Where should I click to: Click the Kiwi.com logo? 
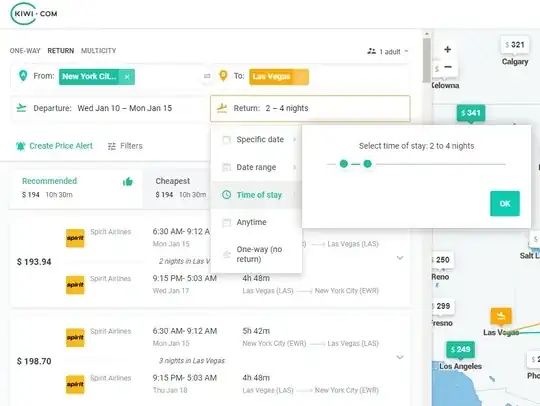coord(34,13)
